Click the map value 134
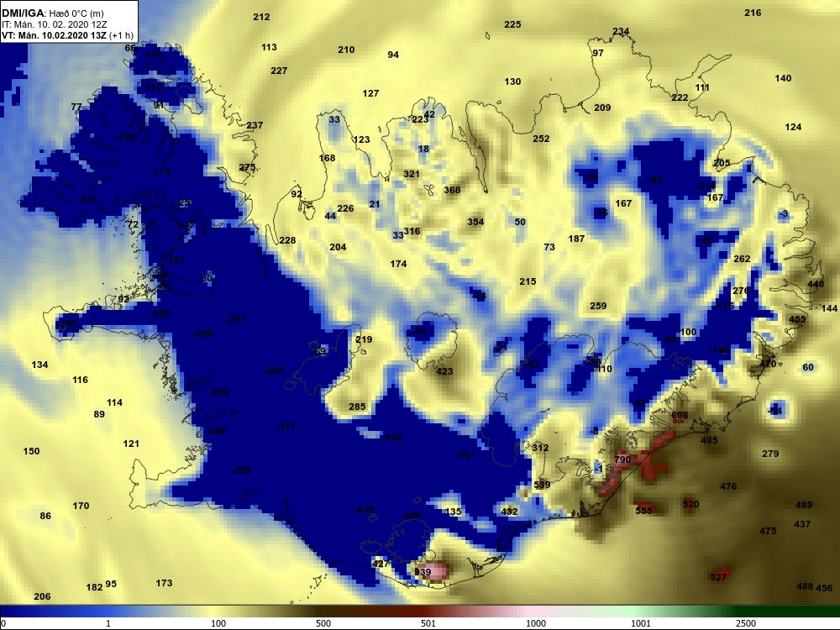 click(39, 365)
